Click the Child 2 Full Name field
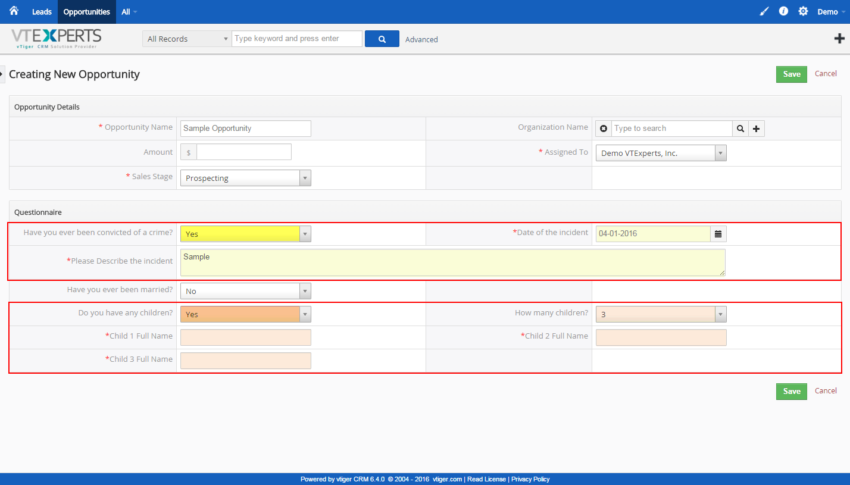Image resolution: width=850 pixels, height=485 pixels. (661, 337)
